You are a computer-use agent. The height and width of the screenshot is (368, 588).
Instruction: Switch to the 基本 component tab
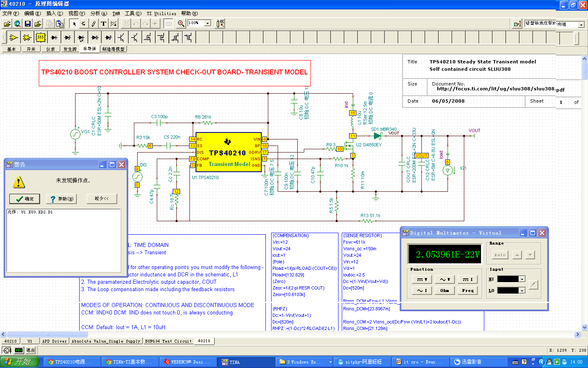tap(11, 49)
